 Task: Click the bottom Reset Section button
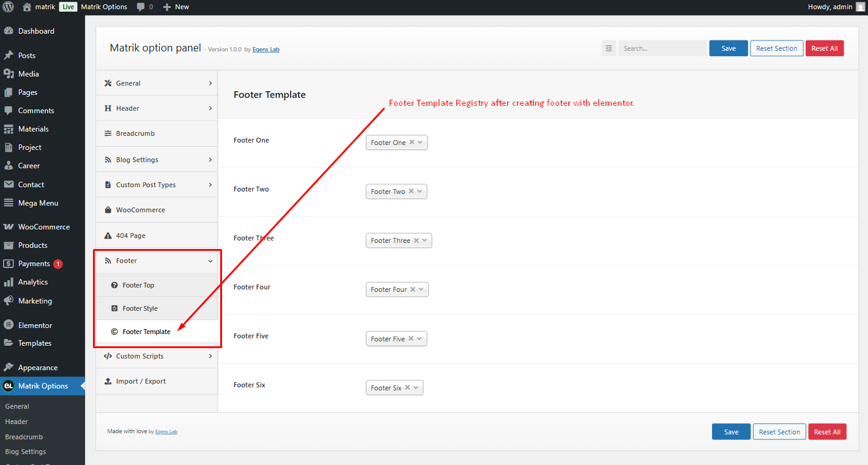pos(779,432)
